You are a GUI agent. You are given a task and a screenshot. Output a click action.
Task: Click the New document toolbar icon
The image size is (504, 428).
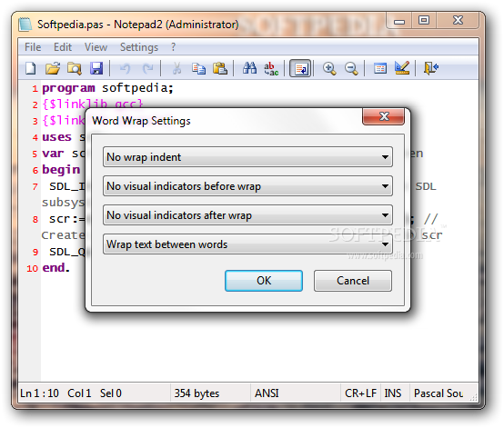tap(31, 68)
